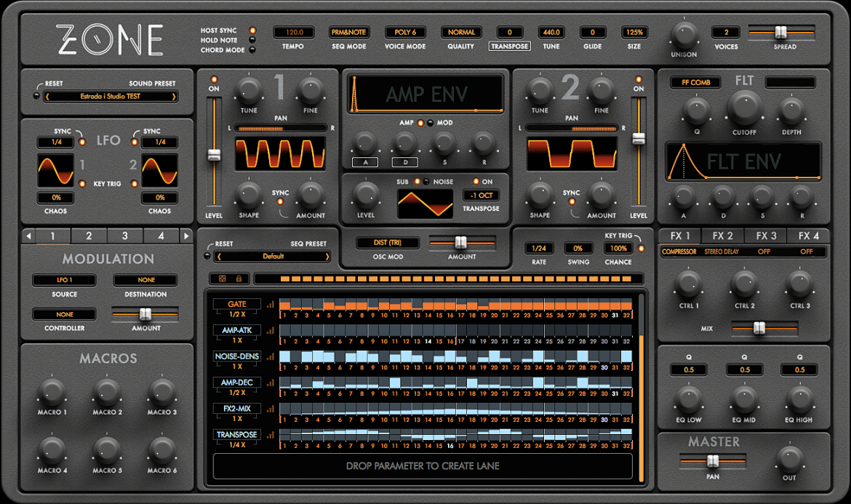Switch to the FX 3 tab
Screen dimensions: 851x504
tap(766, 236)
